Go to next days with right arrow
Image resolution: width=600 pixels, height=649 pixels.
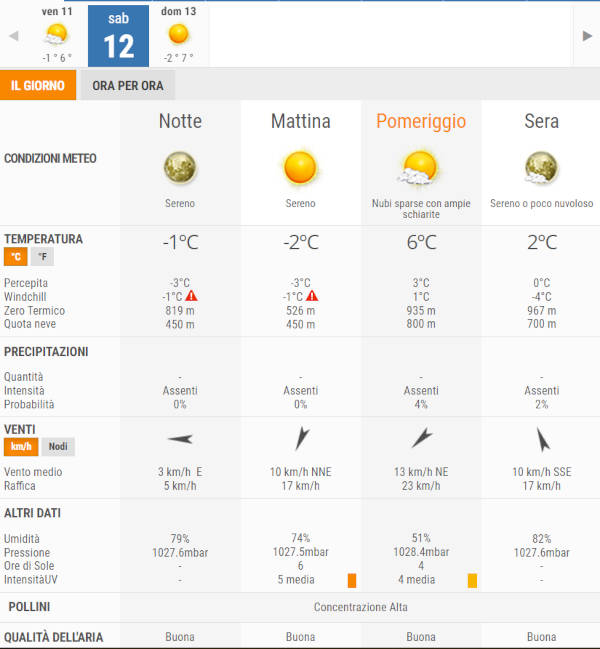point(587,36)
